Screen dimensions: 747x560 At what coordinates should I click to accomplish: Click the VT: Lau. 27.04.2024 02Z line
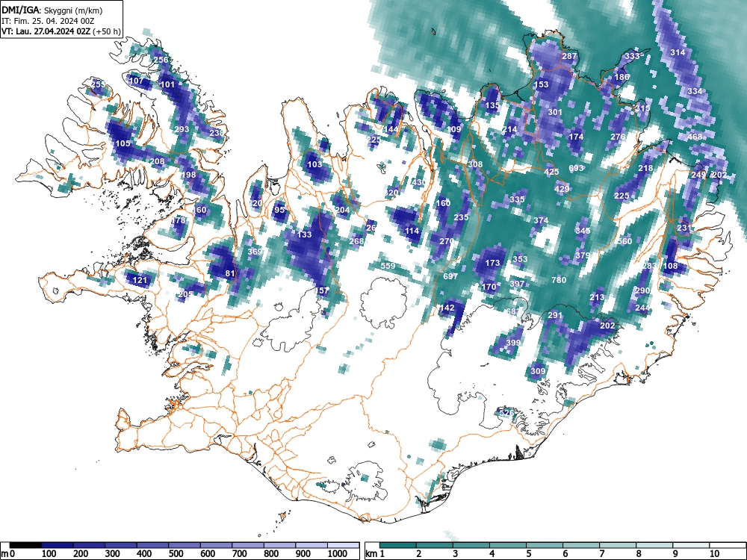[61, 31]
